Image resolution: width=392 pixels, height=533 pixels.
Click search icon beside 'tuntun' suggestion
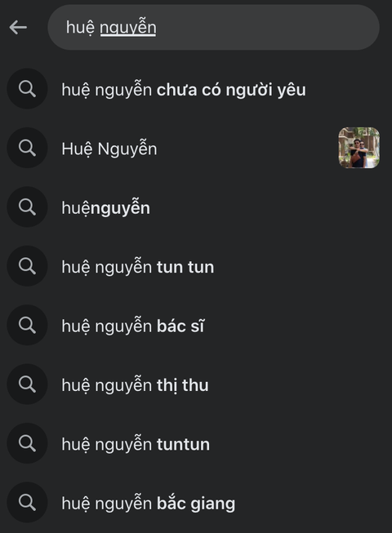[x=27, y=443]
